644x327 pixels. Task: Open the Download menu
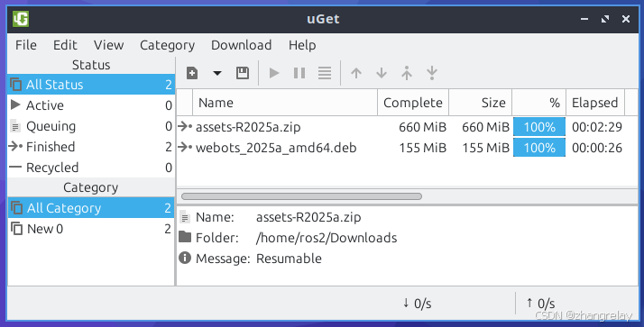coord(241,45)
